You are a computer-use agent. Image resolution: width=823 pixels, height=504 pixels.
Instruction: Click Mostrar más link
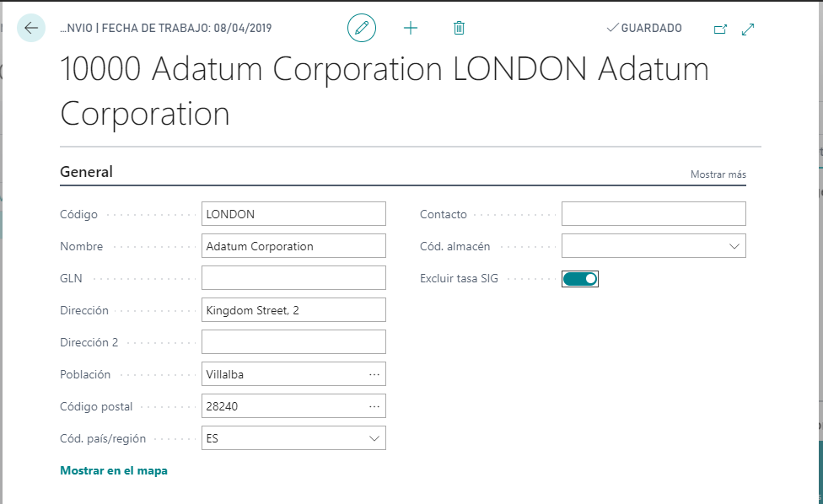[x=718, y=174]
